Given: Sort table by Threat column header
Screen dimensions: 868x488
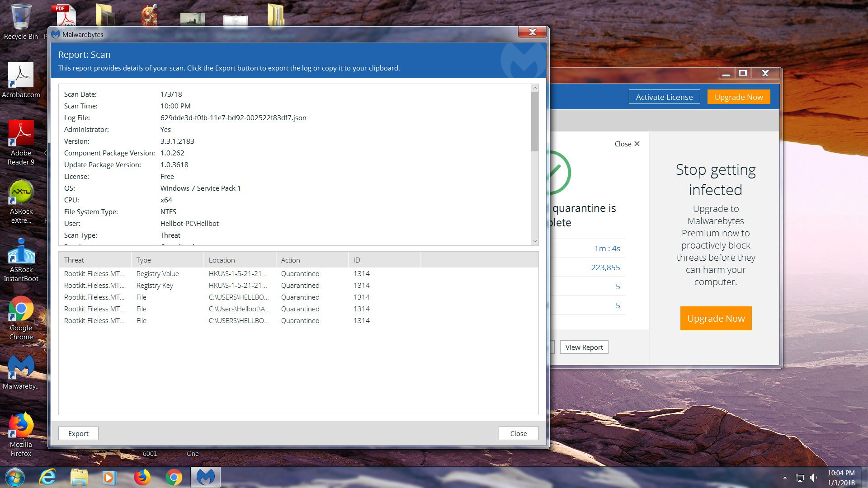Looking at the screenshot, I should tap(95, 260).
